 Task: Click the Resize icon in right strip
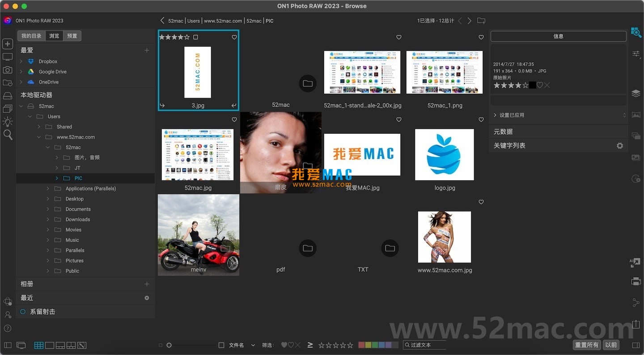pos(636,263)
